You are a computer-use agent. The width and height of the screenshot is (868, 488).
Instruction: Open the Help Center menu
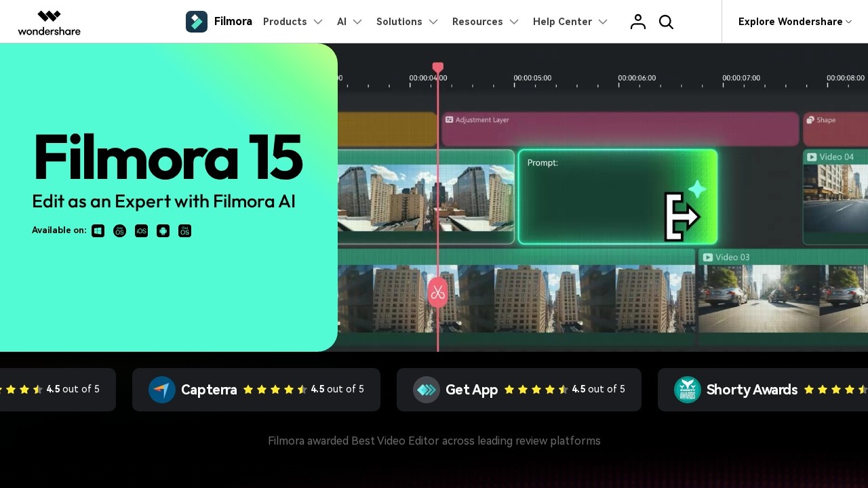point(562,22)
